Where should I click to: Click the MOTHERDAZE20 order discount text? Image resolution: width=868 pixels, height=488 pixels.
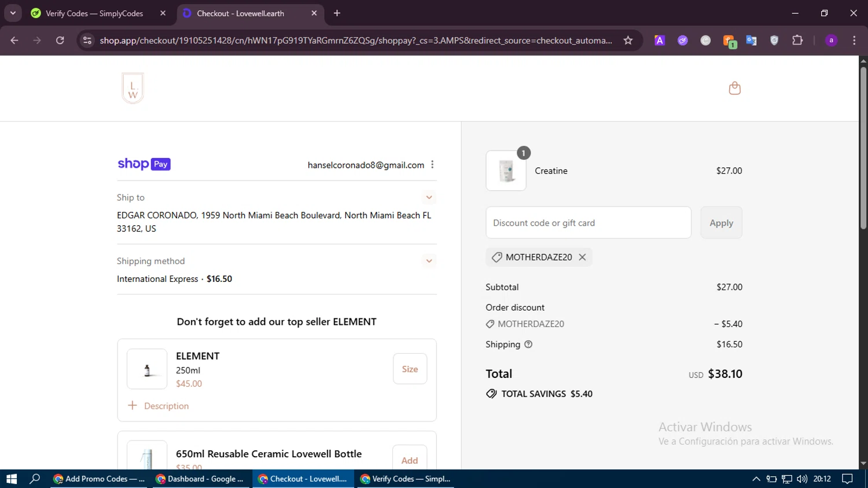(x=531, y=324)
